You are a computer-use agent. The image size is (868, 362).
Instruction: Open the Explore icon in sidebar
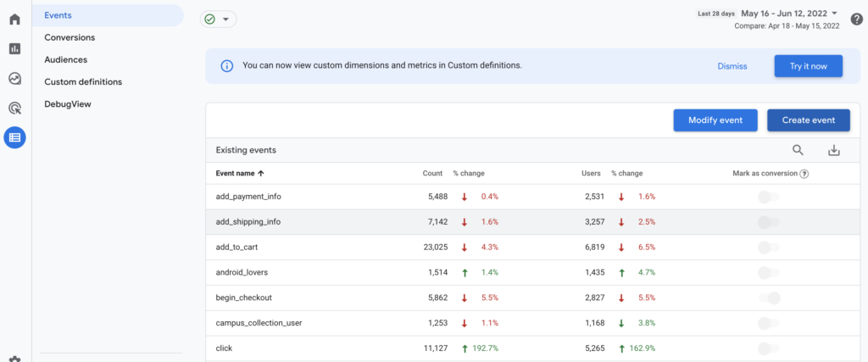pyautogui.click(x=14, y=78)
